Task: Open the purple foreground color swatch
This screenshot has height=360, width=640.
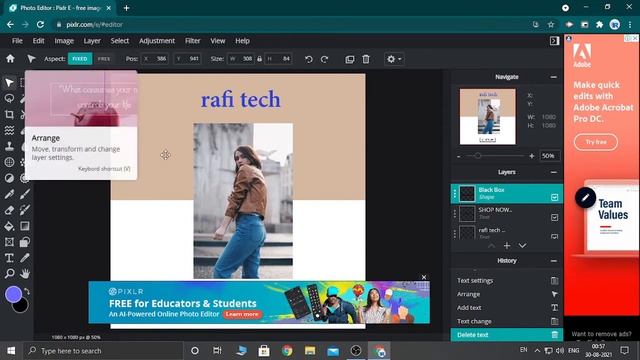Action: 13,294
